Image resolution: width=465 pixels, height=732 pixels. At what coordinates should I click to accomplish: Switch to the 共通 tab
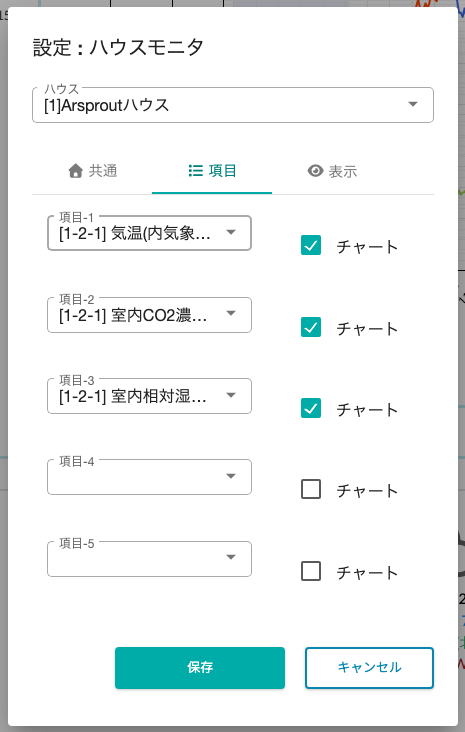92,171
